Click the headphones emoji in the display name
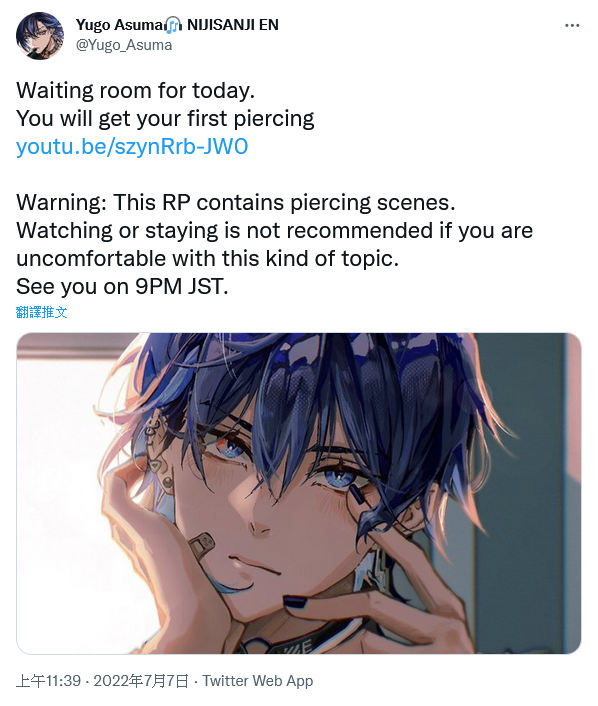 [x=173, y=25]
